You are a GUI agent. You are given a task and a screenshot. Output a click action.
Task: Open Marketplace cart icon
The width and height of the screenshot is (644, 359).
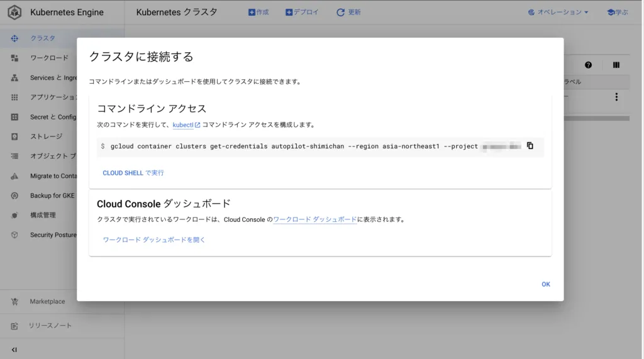(x=14, y=302)
